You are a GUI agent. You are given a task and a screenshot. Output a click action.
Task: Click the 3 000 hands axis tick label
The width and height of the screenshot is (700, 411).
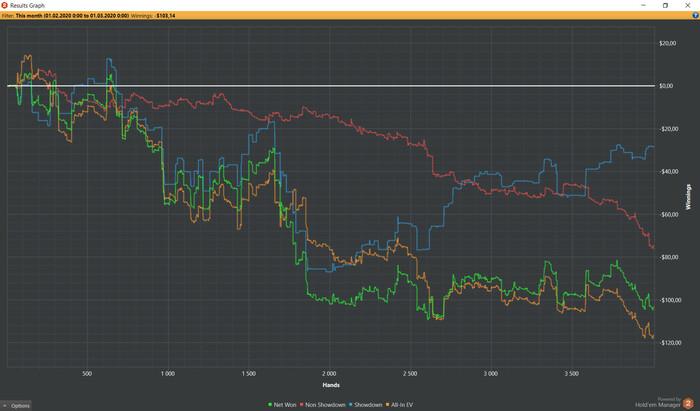click(x=491, y=374)
